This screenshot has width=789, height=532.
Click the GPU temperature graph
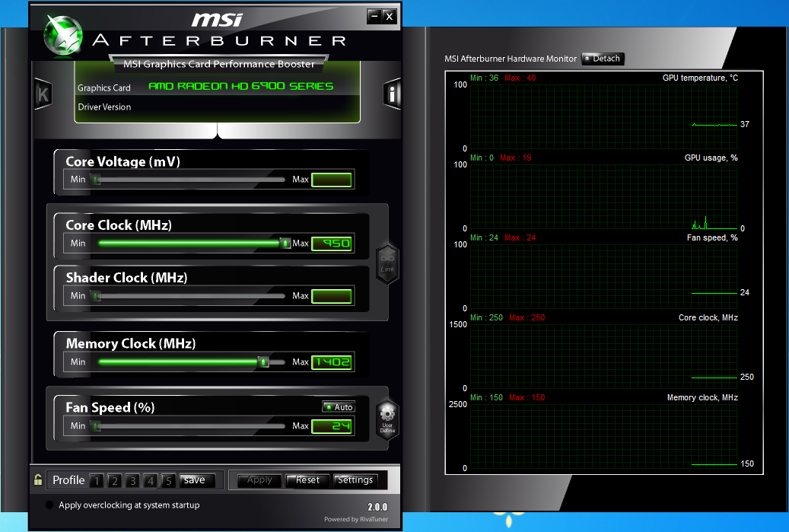coord(603,116)
